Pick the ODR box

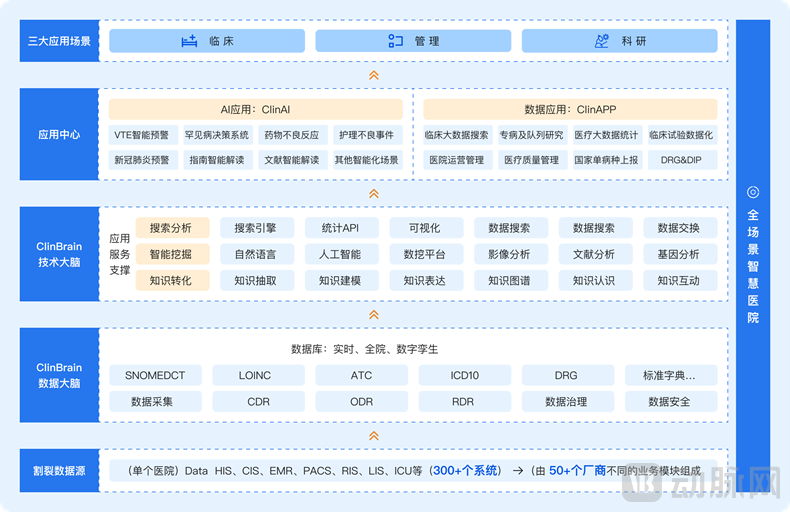362,401
